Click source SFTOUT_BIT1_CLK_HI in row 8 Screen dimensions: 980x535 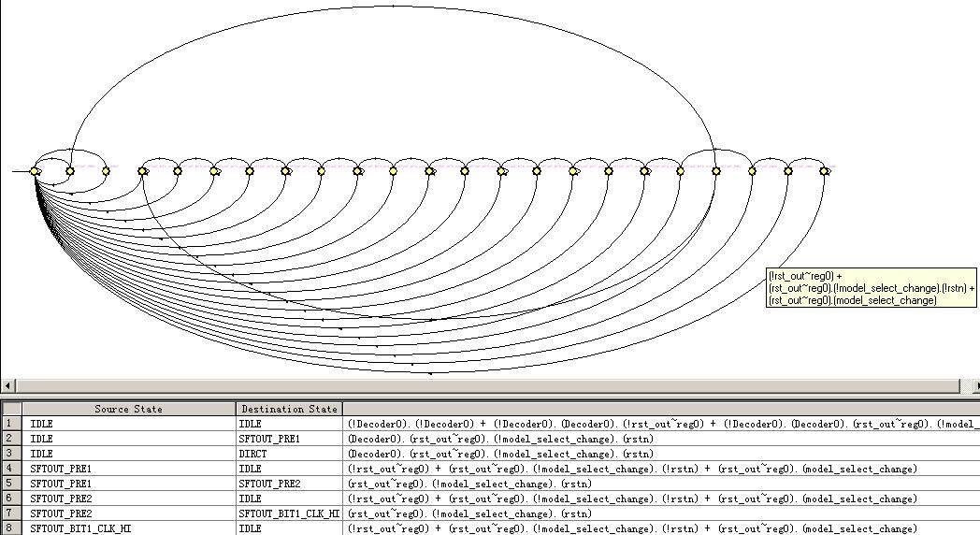129,528
